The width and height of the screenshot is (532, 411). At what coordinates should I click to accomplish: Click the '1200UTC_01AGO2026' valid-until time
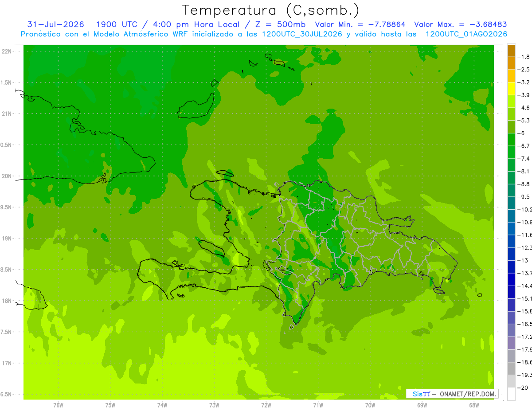pyautogui.click(x=466, y=34)
